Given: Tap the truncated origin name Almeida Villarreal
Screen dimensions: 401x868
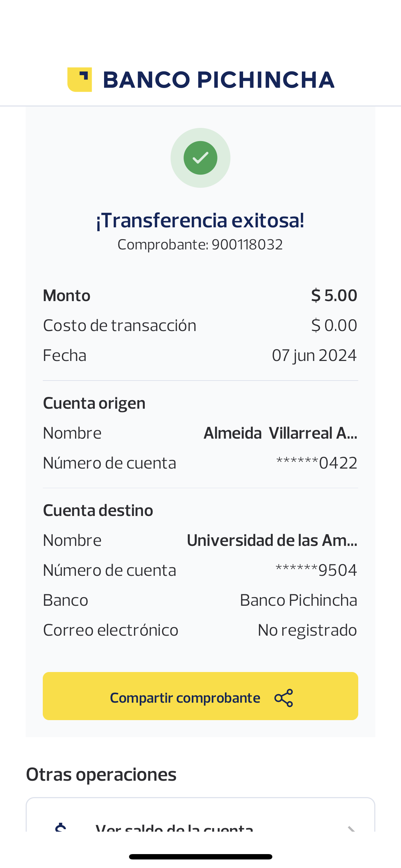Looking at the screenshot, I should click(280, 433).
